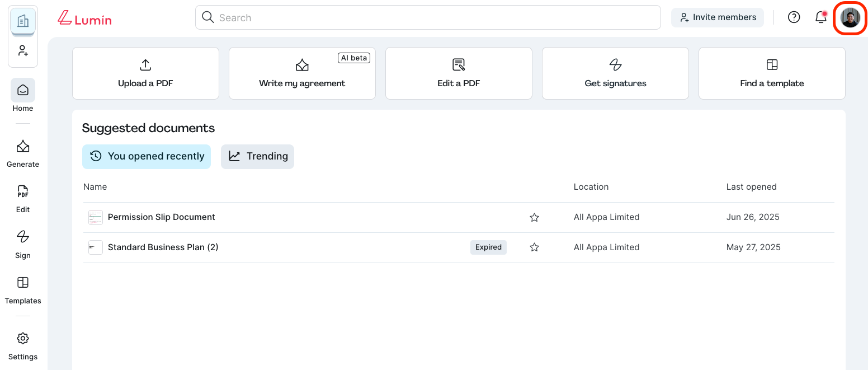
Task: Open Settings from the sidebar
Action: [x=22, y=343]
